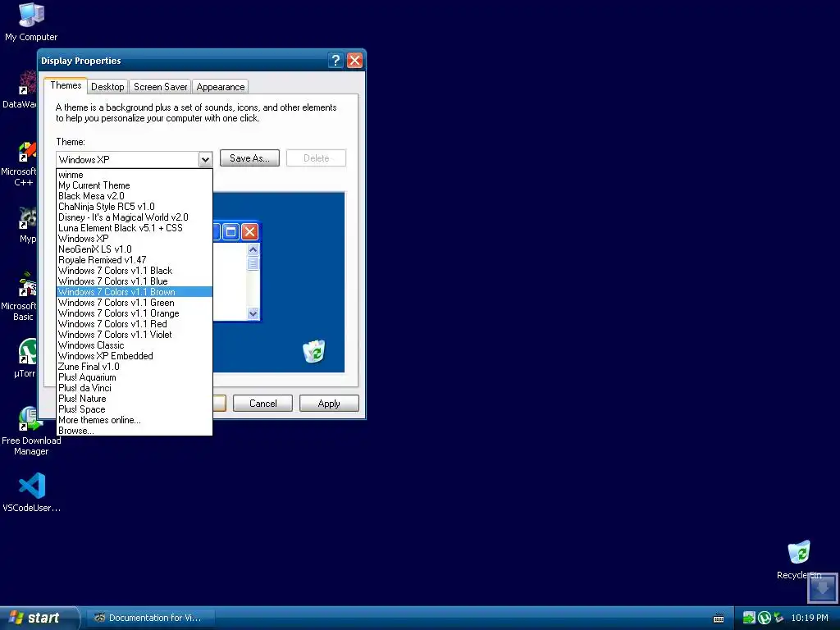Screen dimensions: 840x630
Task: Choose Plus! Nature theme
Action: click(135, 399)
